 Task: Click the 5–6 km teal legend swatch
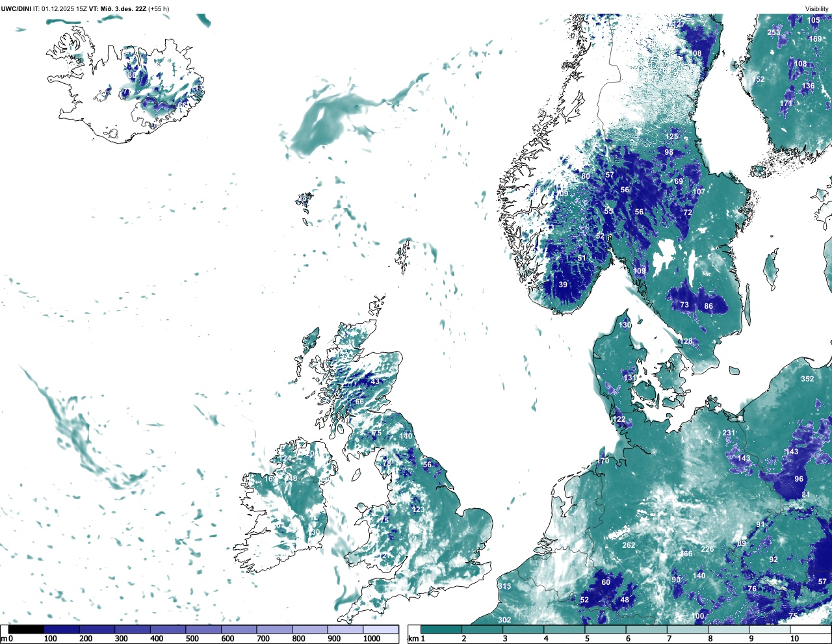[x=606, y=629]
